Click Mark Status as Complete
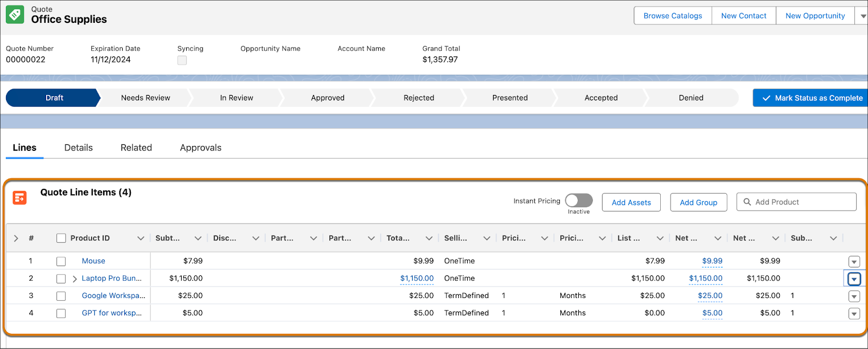This screenshot has height=349, width=868. (810, 98)
